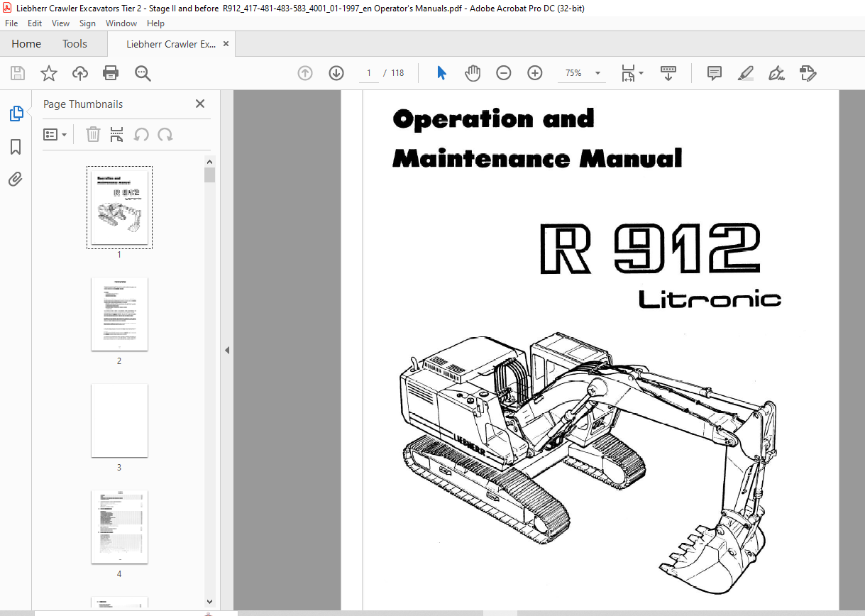
Task: Switch to the Tools tab
Action: click(75, 44)
